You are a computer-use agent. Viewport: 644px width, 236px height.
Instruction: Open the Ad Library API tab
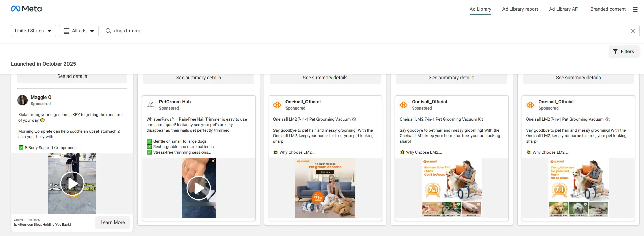click(x=564, y=9)
